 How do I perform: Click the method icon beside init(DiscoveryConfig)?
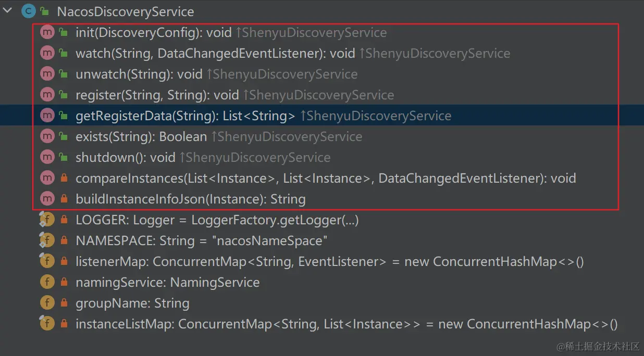[x=47, y=32]
